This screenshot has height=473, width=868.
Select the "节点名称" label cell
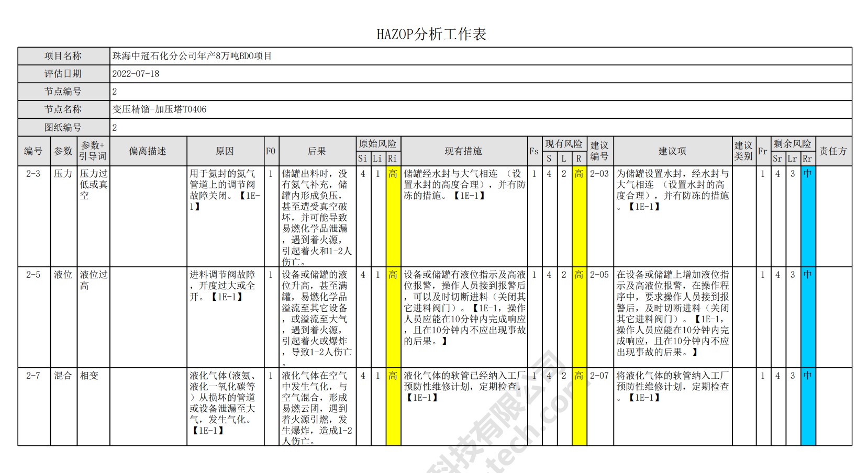point(63,109)
